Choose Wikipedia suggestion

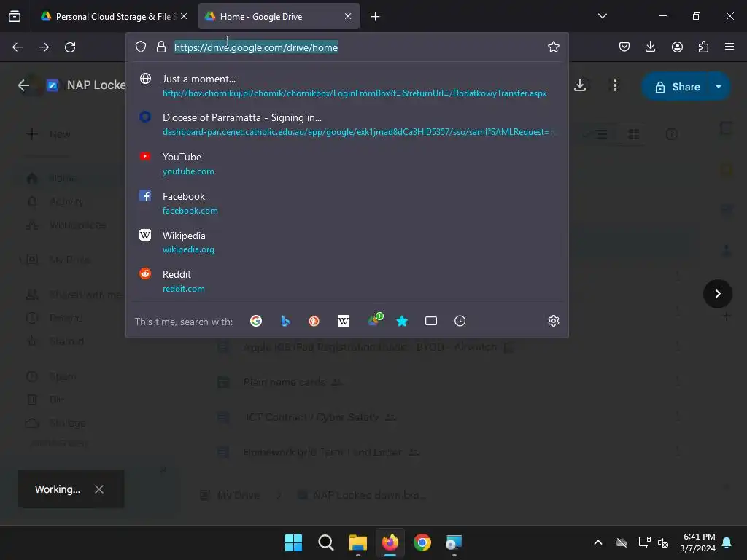coord(347,242)
